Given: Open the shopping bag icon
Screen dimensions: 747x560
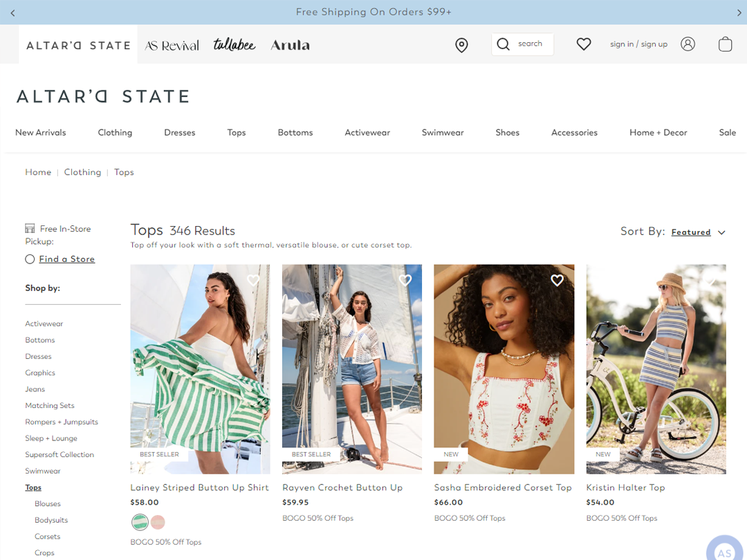Looking at the screenshot, I should (725, 44).
